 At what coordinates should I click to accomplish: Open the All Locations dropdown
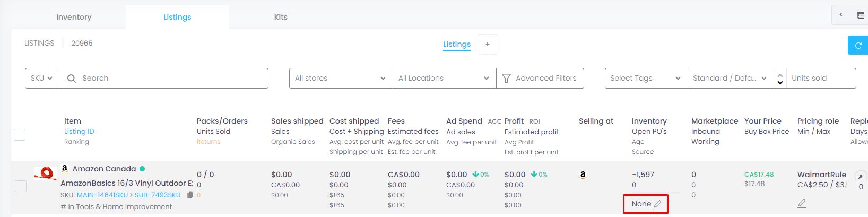[x=444, y=79]
